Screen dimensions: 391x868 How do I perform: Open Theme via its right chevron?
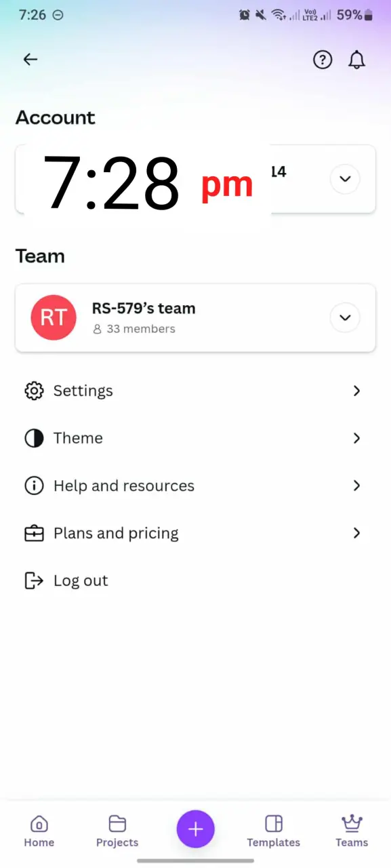356,438
